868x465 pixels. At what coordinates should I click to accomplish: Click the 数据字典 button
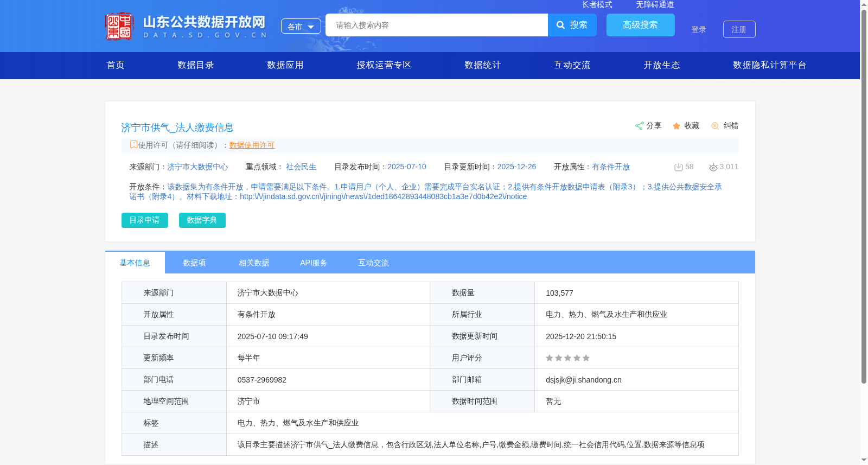(x=202, y=220)
